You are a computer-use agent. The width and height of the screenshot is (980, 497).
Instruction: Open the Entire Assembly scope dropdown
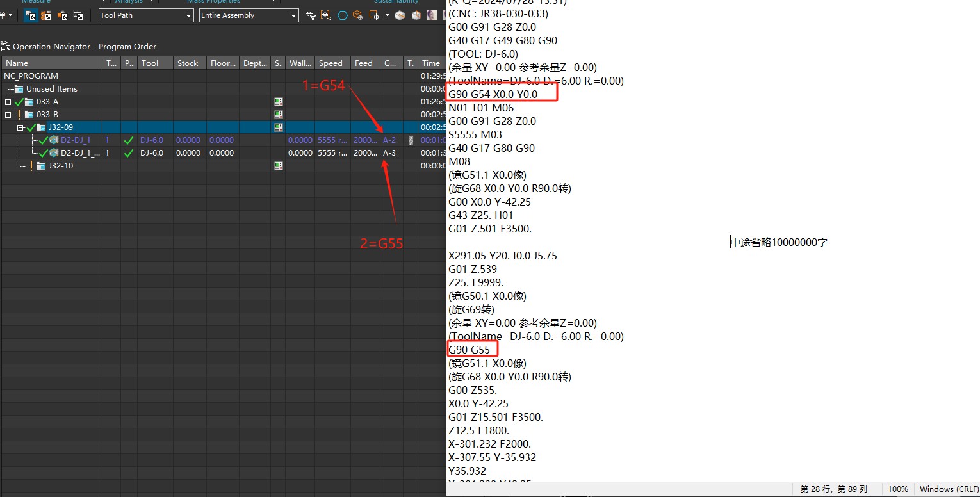[249, 15]
